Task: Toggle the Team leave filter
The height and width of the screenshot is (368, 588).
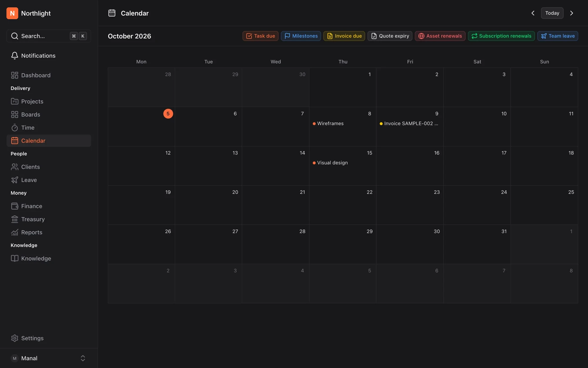Action: click(x=558, y=36)
